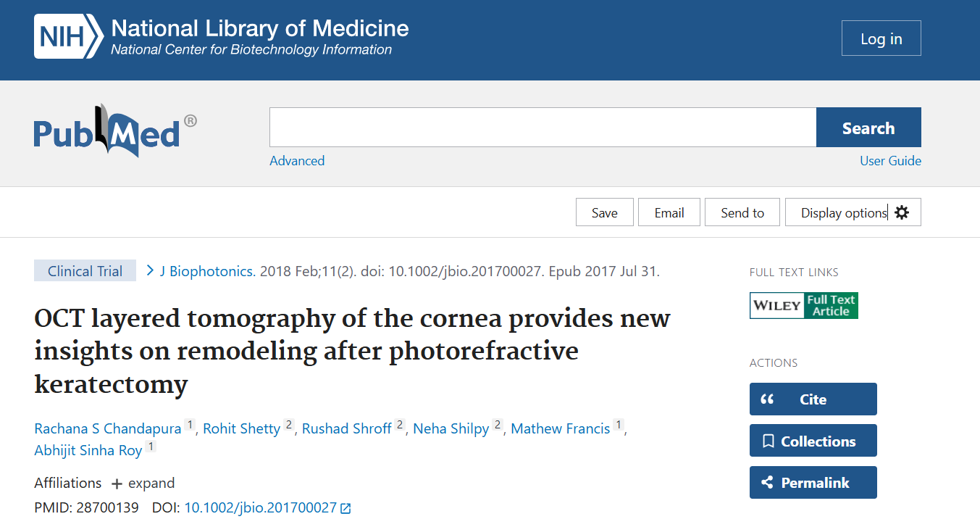Click the Save button

(x=604, y=212)
